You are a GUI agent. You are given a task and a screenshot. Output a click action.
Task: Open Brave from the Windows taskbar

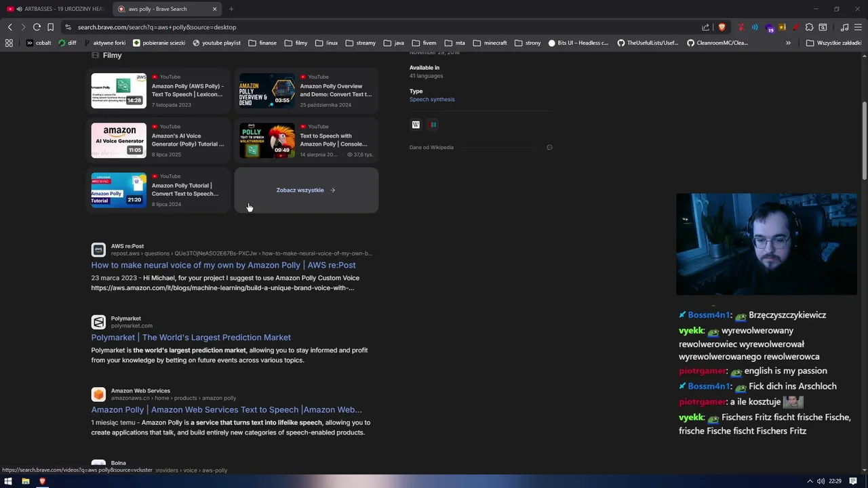pyautogui.click(x=42, y=481)
